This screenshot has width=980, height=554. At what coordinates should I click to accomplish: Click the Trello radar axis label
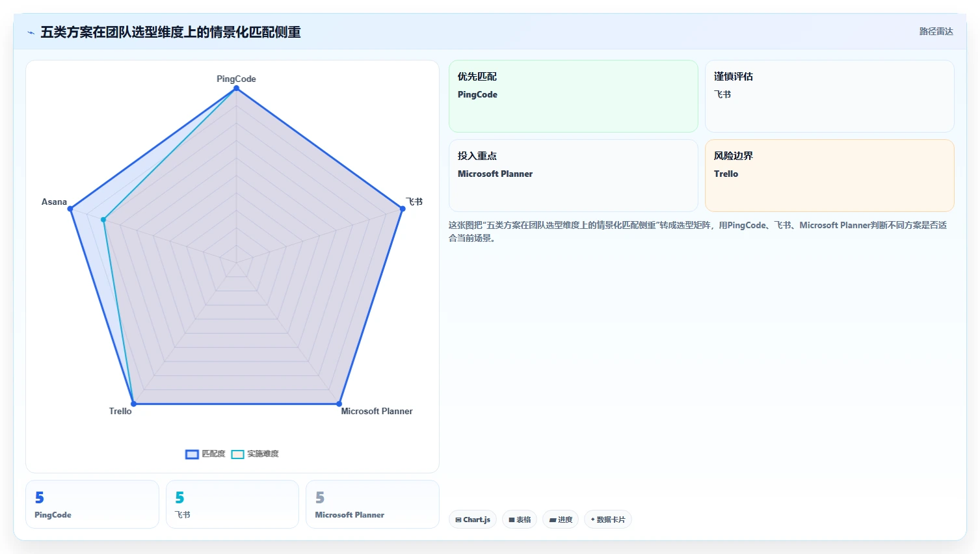(x=120, y=411)
